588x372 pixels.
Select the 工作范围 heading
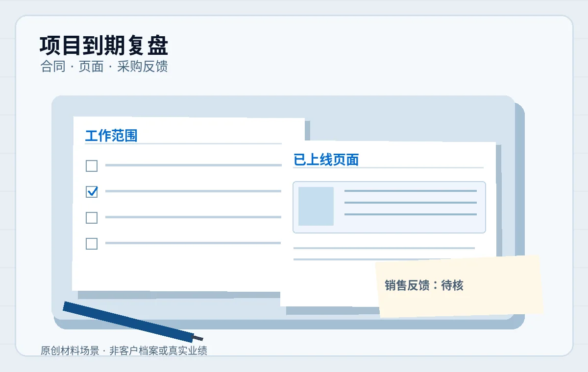click(x=111, y=136)
